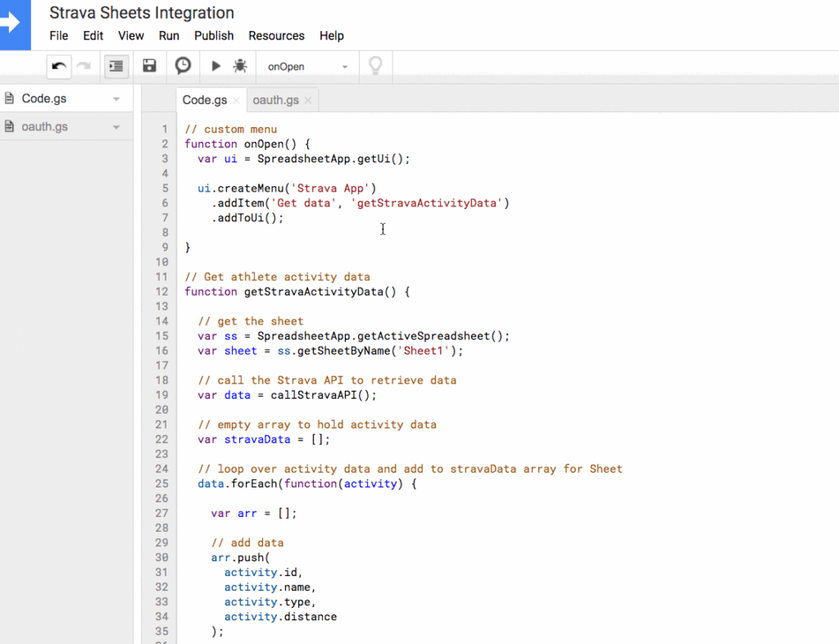Select oauth.gs in the file sidebar
Screen dimensions: 839x644
45,126
